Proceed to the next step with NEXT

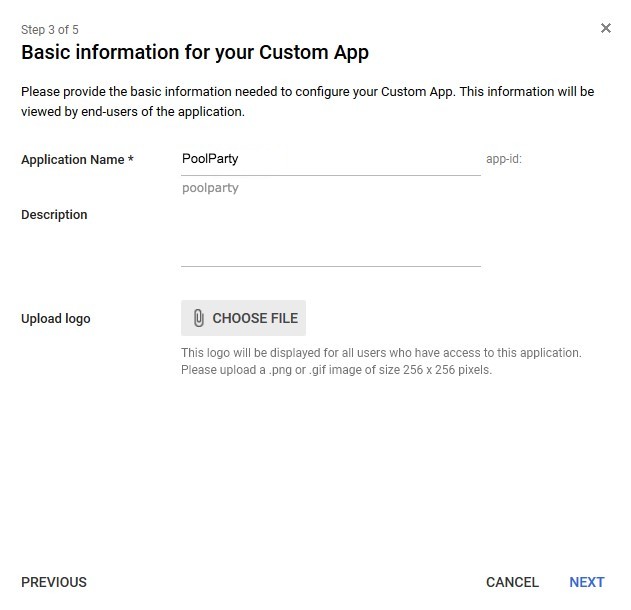(587, 582)
